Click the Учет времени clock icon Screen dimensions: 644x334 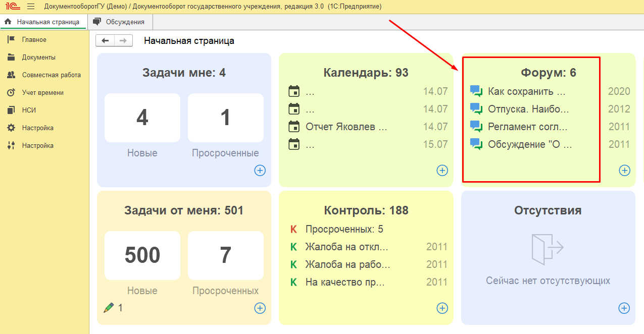(x=11, y=93)
